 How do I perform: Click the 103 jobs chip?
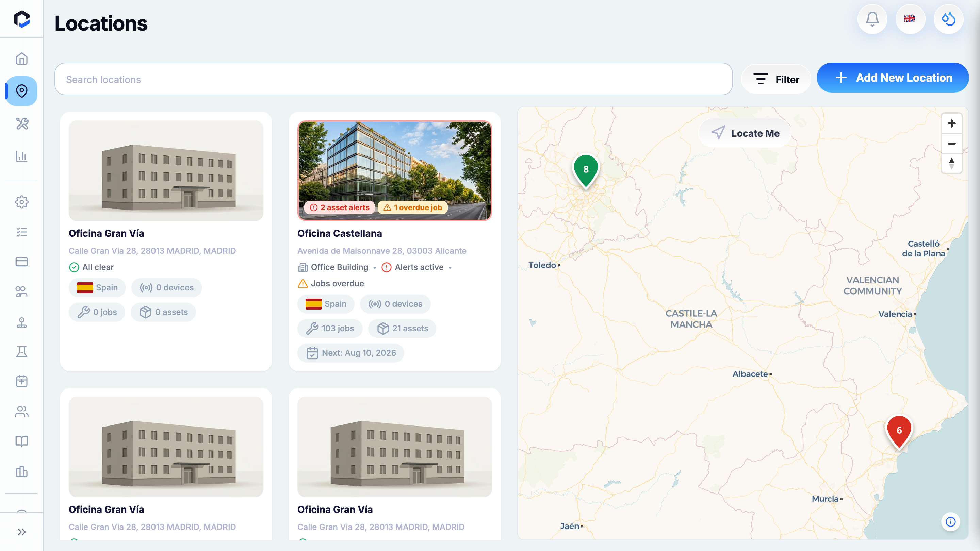point(330,328)
